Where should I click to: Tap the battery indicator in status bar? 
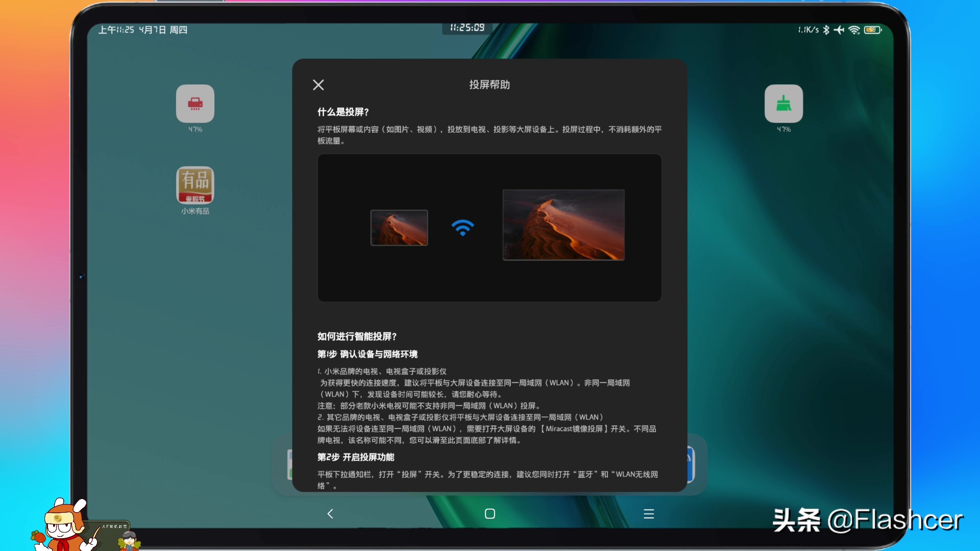pos(873,30)
